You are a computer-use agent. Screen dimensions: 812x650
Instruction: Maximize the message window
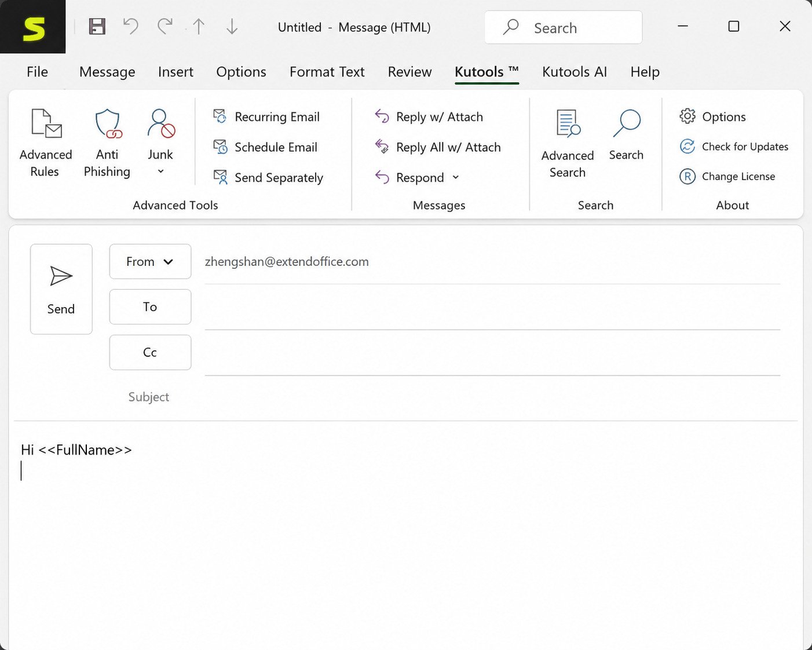tap(733, 27)
